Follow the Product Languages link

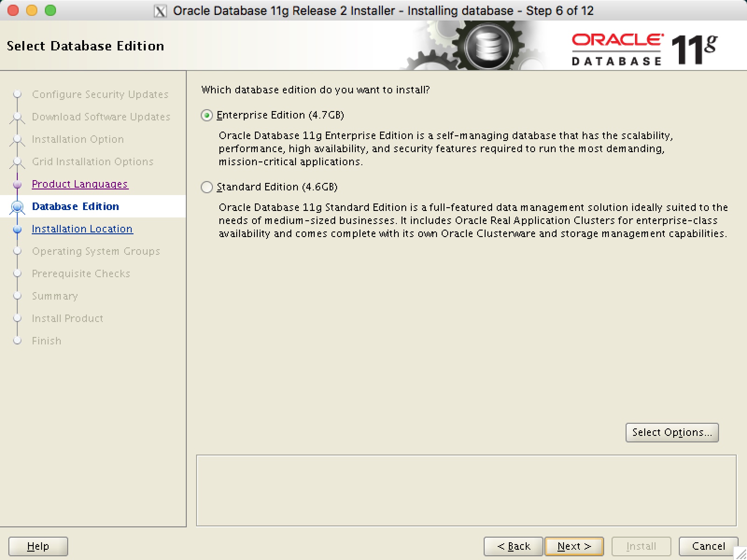[x=80, y=184]
